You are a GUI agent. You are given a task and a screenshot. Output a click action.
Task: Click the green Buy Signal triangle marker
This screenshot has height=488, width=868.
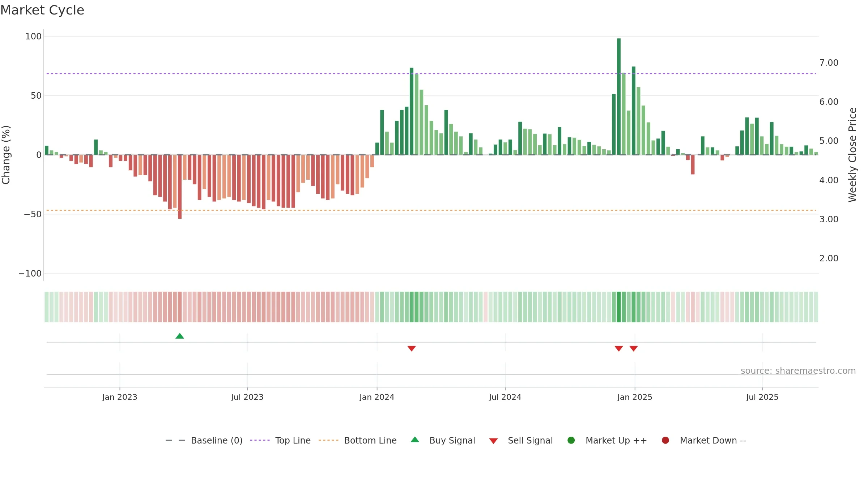tap(180, 336)
